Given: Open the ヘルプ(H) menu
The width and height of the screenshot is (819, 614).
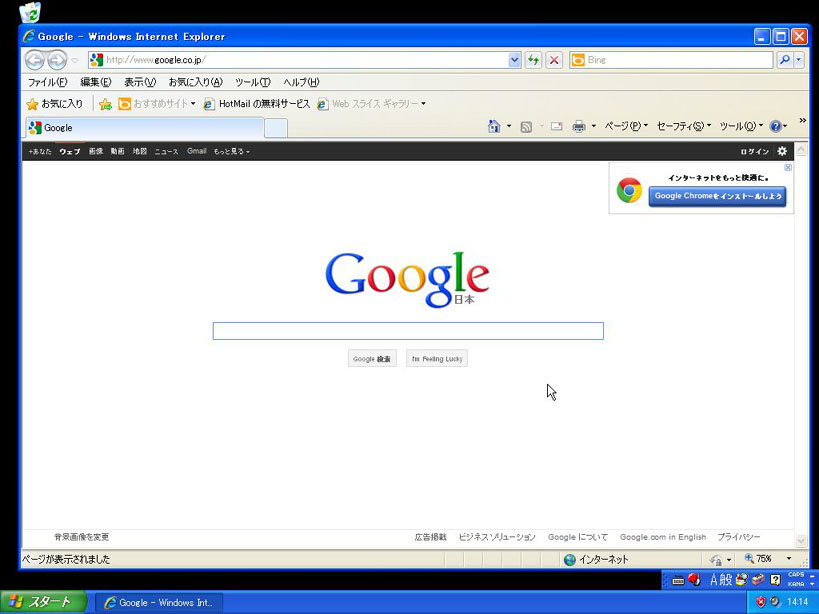Looking at the screenshot, I should (x=301, y=82).
